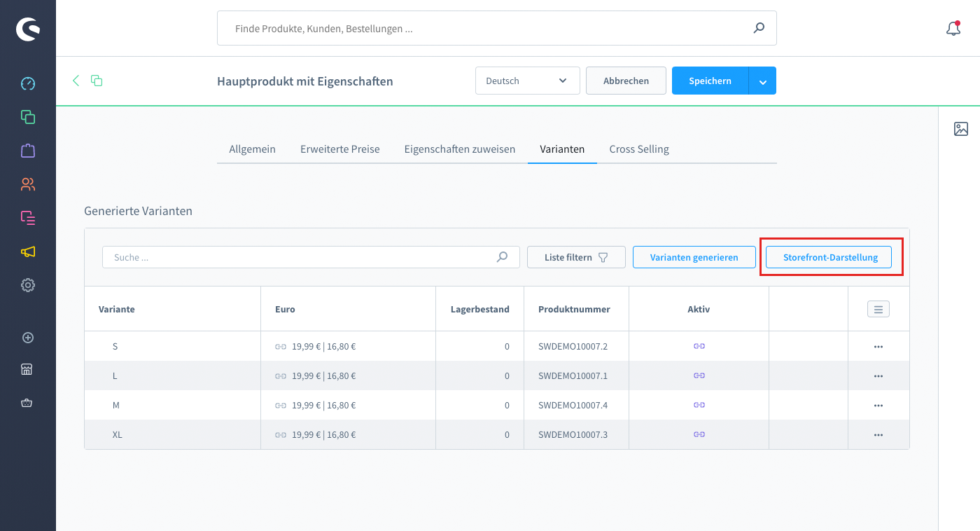This screenshot has width=980, height=531.
Task: Focus the global search field
Action: click(x=497, y=29)
